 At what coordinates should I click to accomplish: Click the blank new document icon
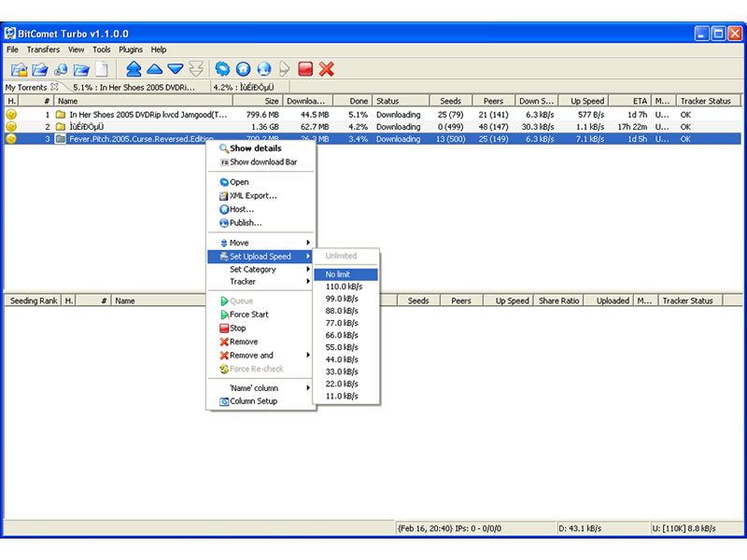click(x=101, y=69)
